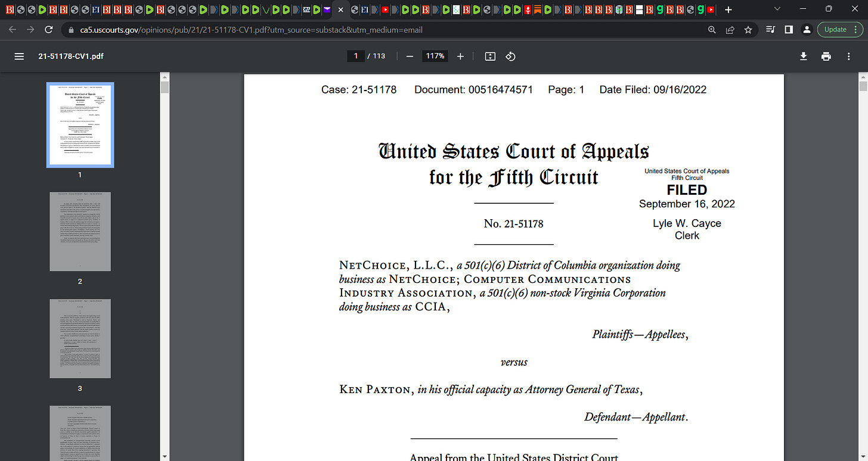
Task: Print the PDF document
Action: (x=826, y=56)
